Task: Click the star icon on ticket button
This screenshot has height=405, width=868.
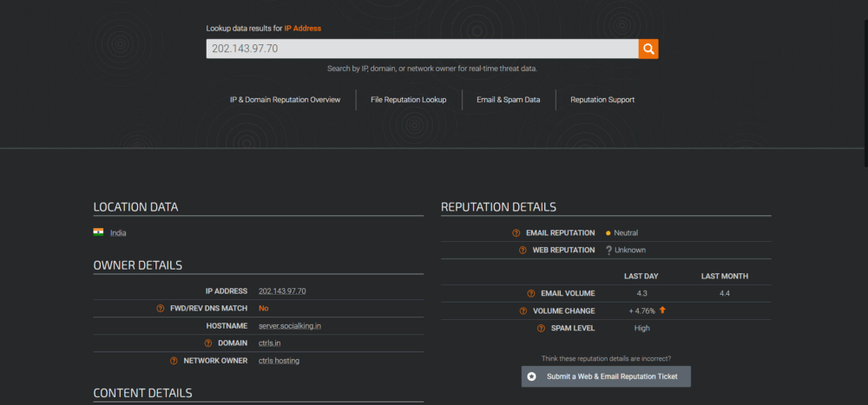Action: [532, 376]
